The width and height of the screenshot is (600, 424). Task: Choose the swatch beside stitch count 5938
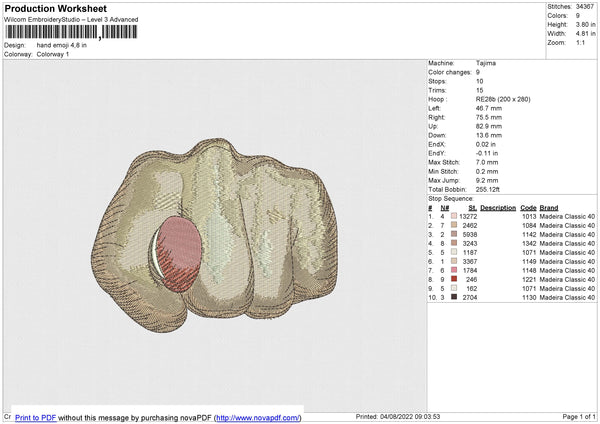tap(454, 234)
